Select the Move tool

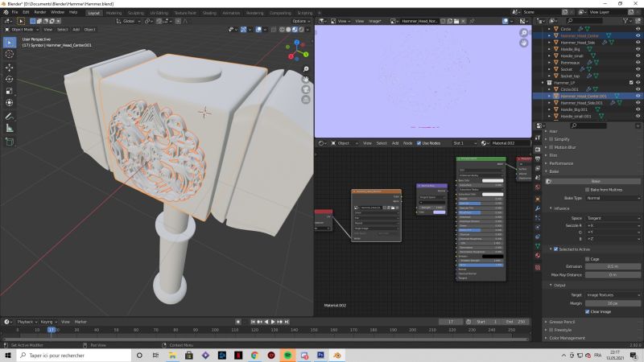[10, 67]
